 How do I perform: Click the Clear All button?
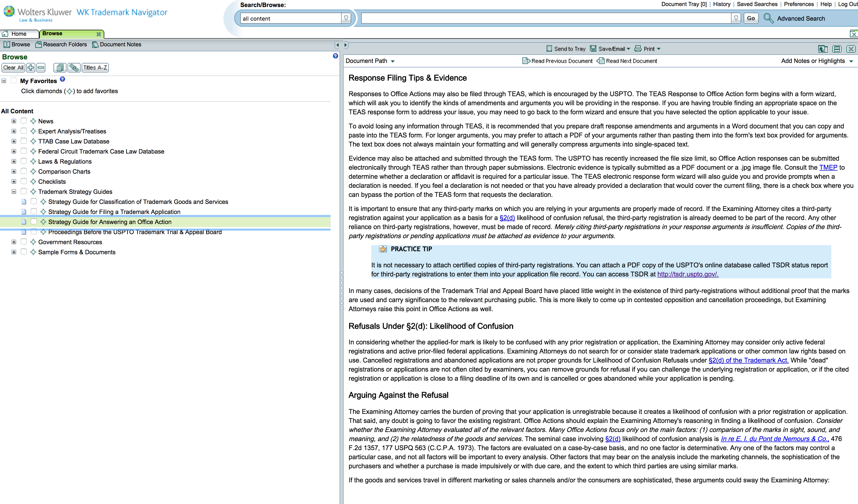point(13,67)
